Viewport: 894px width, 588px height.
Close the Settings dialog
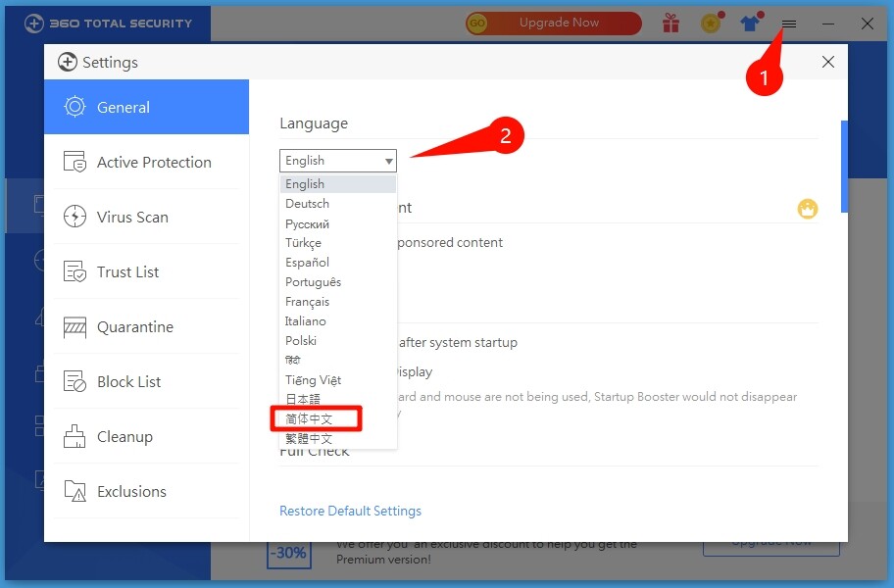828,62
